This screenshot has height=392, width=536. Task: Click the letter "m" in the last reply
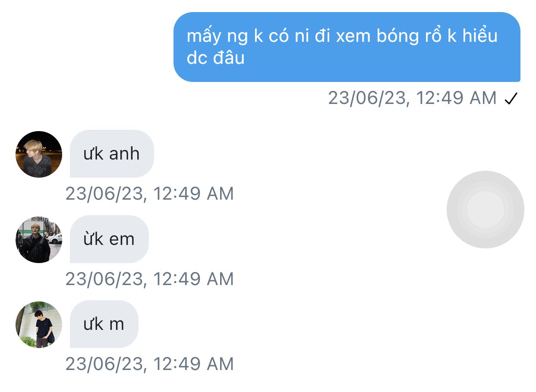pos(117,324)
